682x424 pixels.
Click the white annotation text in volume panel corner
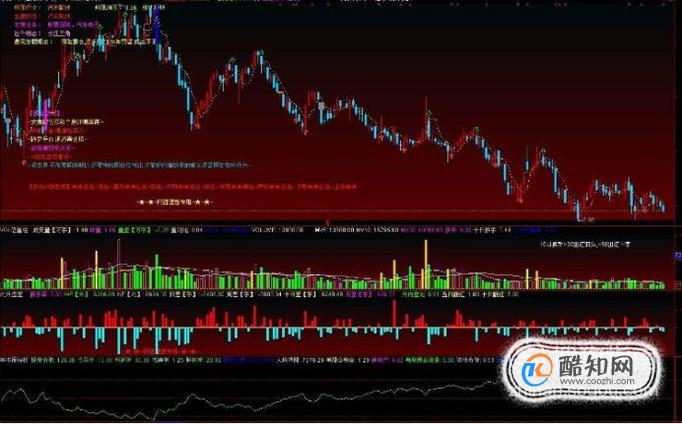[x=585, y=245]
